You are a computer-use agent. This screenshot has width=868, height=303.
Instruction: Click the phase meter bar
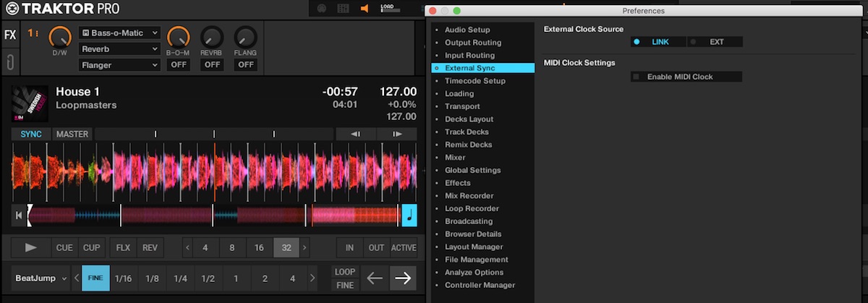coord(213,134)
